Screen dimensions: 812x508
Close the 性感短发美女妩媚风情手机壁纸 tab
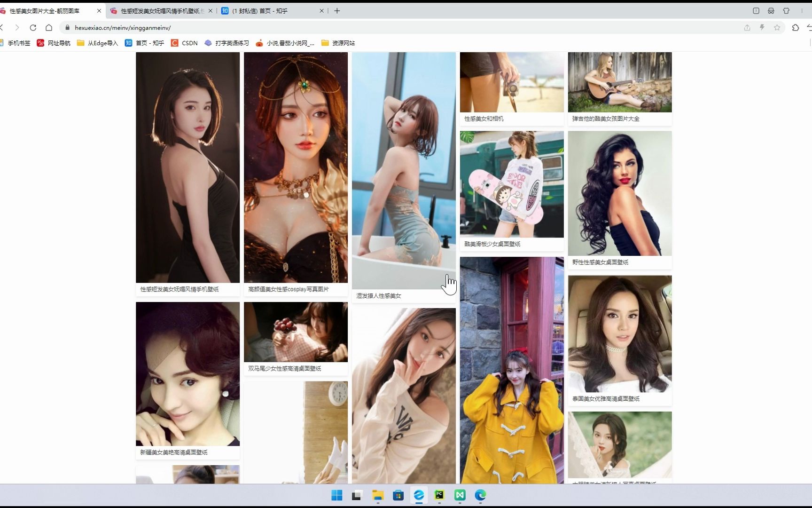[210, 11]
